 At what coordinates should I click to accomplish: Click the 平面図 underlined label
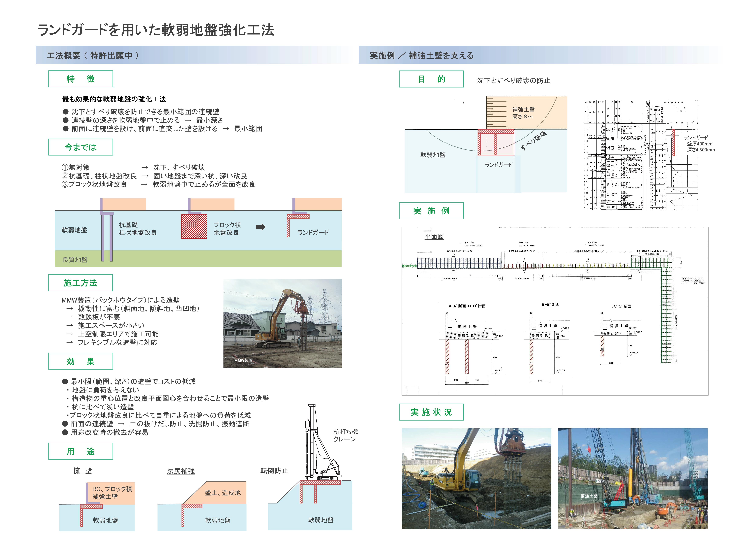[x=434, y=237]
